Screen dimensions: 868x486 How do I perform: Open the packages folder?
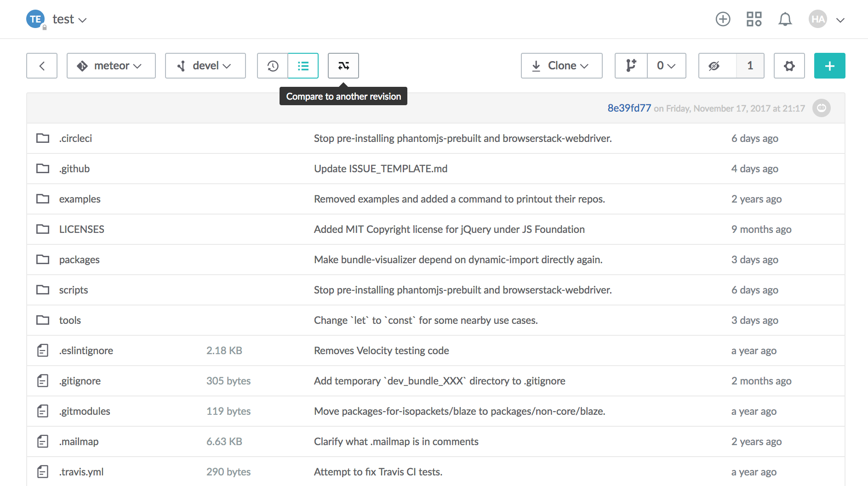[79, 260]
